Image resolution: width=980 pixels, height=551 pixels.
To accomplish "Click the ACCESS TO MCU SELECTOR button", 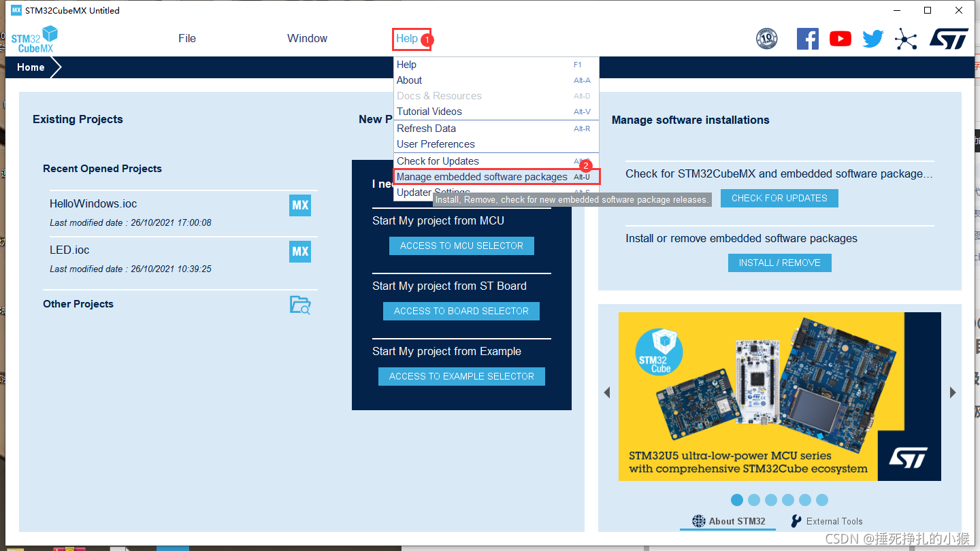I will 461,246.
